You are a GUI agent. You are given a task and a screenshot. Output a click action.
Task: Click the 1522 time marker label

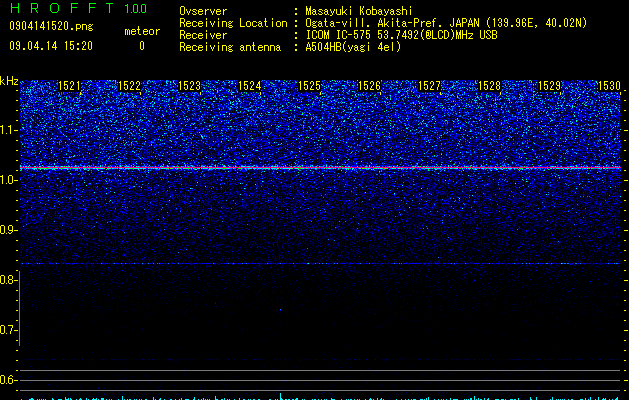click(130, 86)
